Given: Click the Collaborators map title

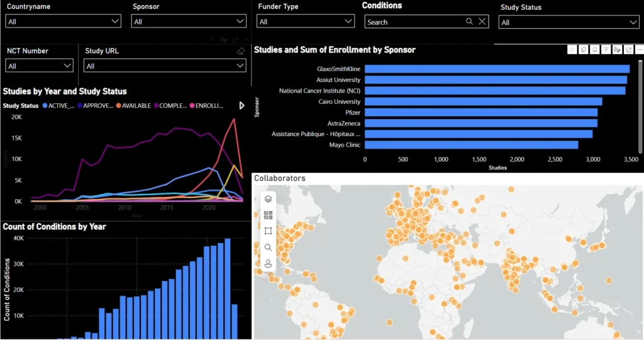Looking at the screenshot, I should (x=280, y=178).
